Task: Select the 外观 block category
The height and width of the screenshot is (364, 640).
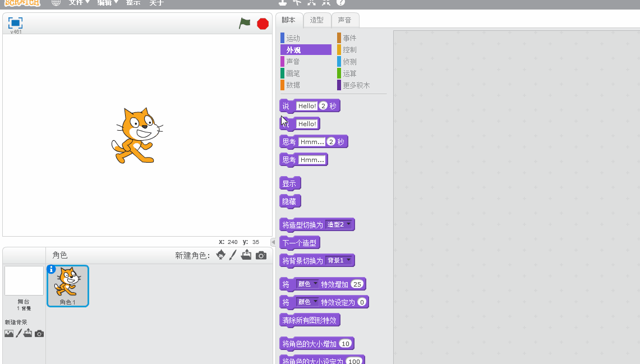Action: tap(306, 50)
